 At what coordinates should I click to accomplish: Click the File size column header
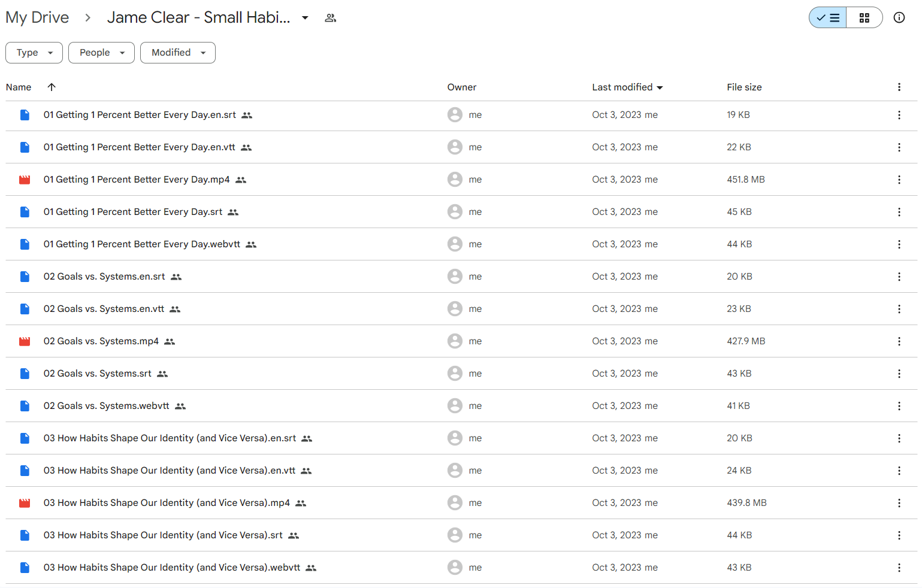coord(744,87)
